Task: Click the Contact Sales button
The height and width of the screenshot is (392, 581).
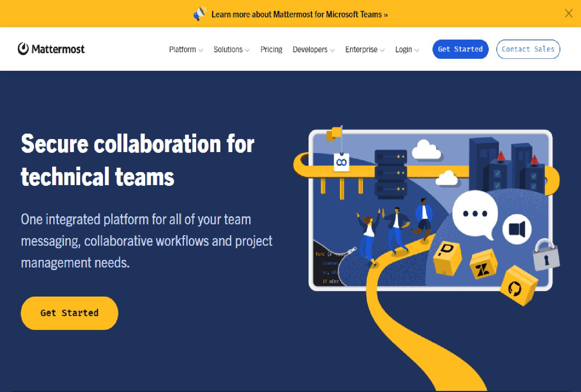Action: (x=528, y=49)
